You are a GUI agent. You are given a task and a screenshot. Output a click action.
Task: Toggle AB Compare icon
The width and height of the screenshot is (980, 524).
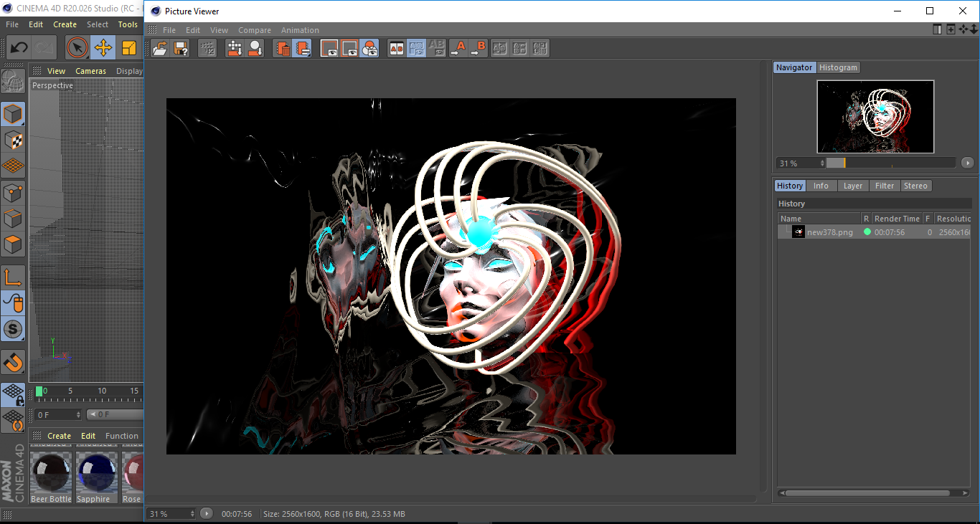pos(396,49)
